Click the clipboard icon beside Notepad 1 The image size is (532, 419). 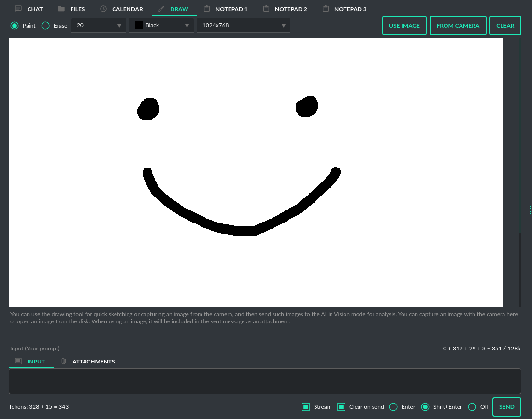[x=207, y=9]
